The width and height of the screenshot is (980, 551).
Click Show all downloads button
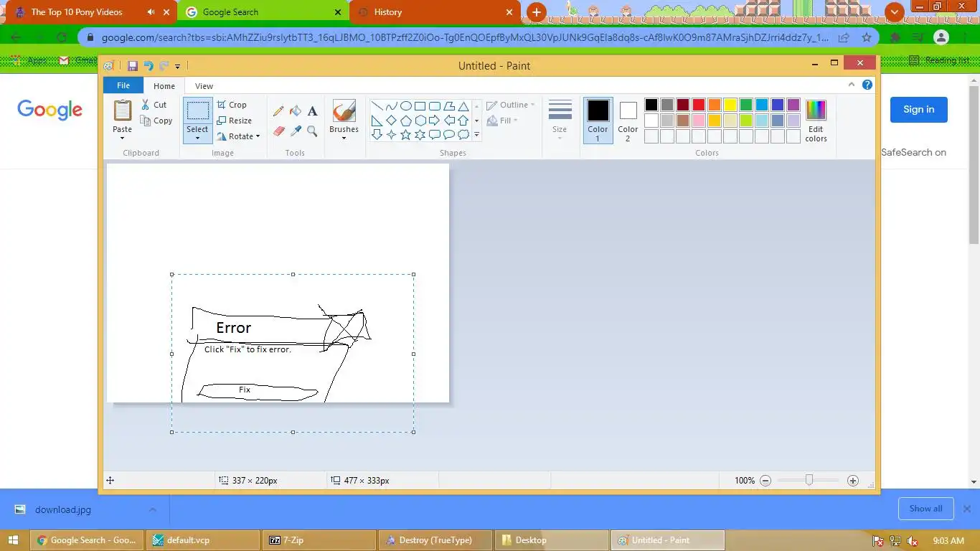coord(925,509)
